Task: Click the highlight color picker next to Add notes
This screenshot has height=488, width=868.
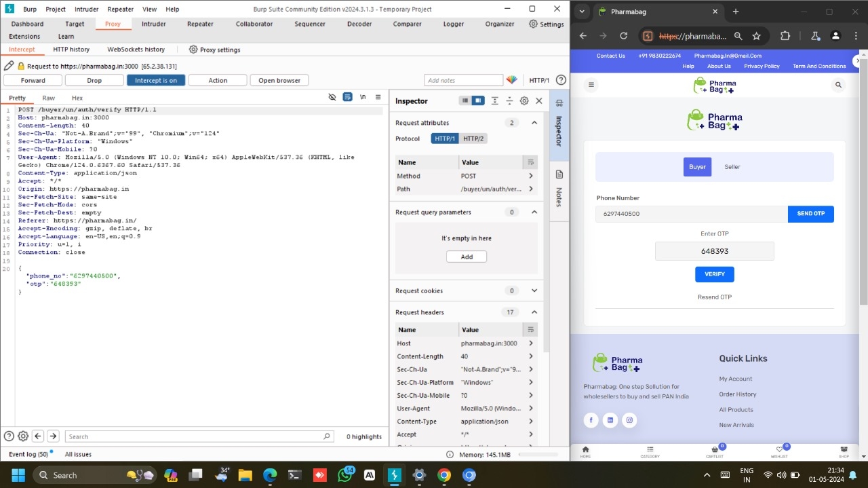Action: point(512,80)
